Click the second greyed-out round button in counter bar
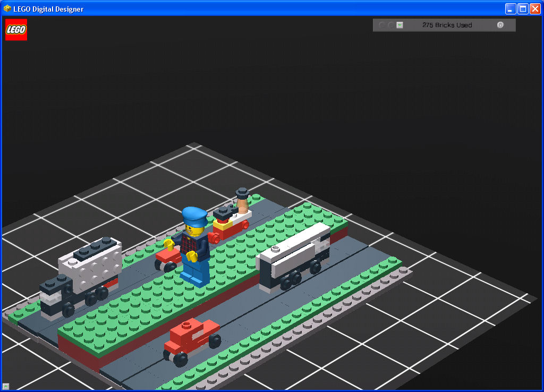Screen dimensions: 544x392 tap(391, 25)
